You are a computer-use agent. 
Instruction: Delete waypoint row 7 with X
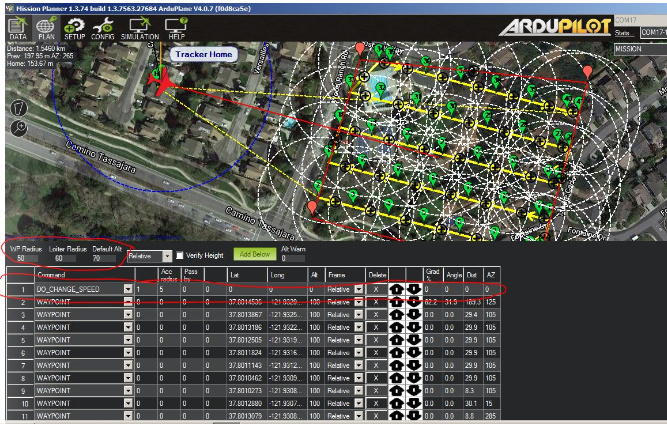click(x=376, y=365)
